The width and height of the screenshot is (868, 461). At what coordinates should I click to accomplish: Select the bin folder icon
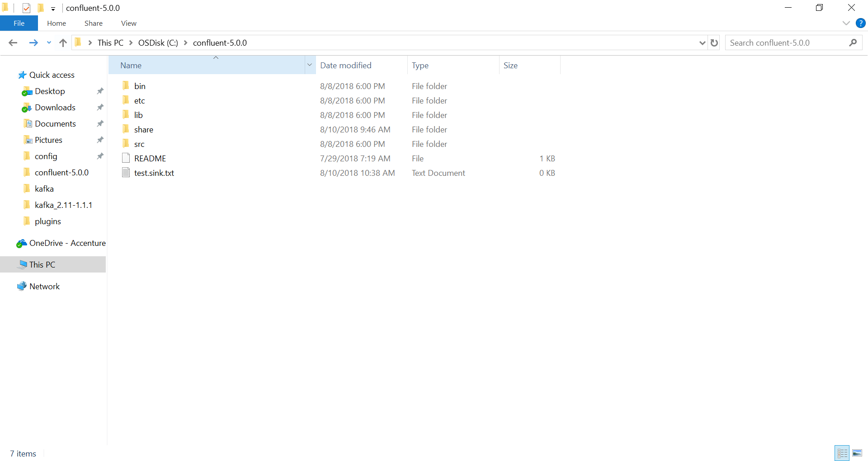point(126,85)
